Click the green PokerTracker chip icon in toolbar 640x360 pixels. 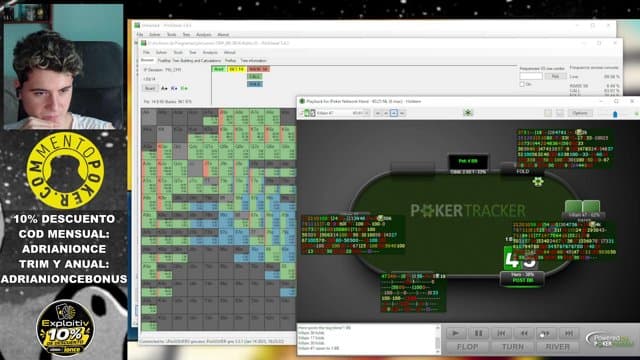tap(468, 112)
